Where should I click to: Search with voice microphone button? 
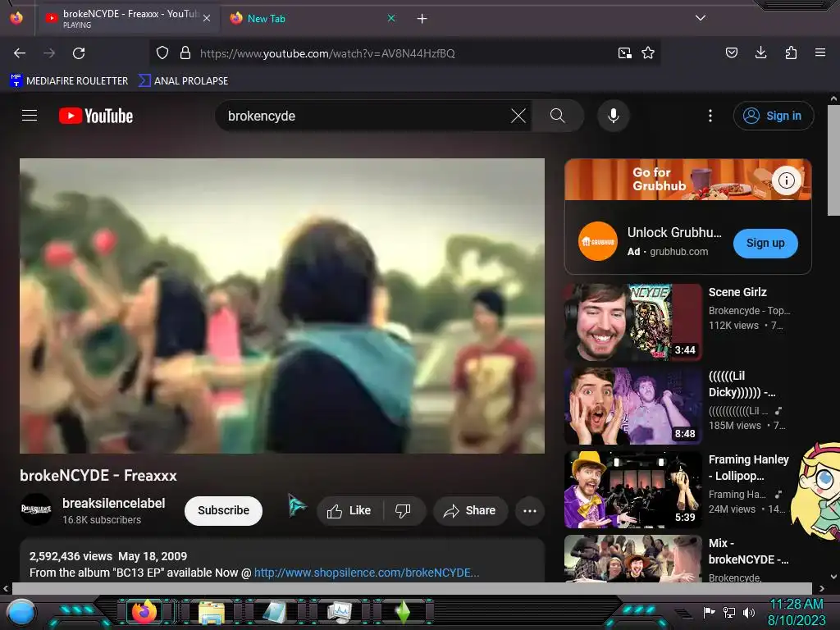(614, 116)
